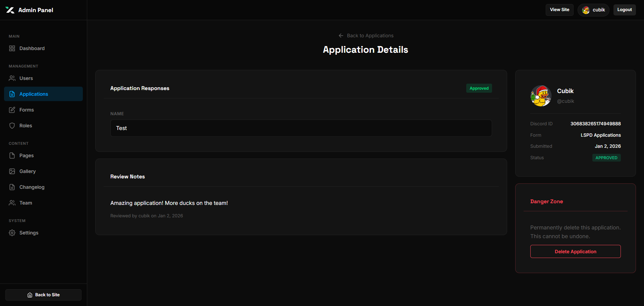Click the Review Notes heading

pos(127,177)
